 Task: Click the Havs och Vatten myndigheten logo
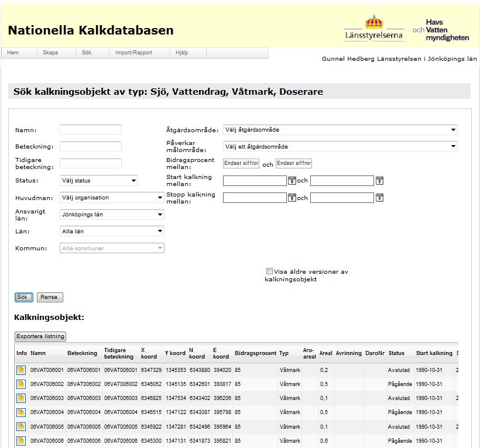[441, 30]
